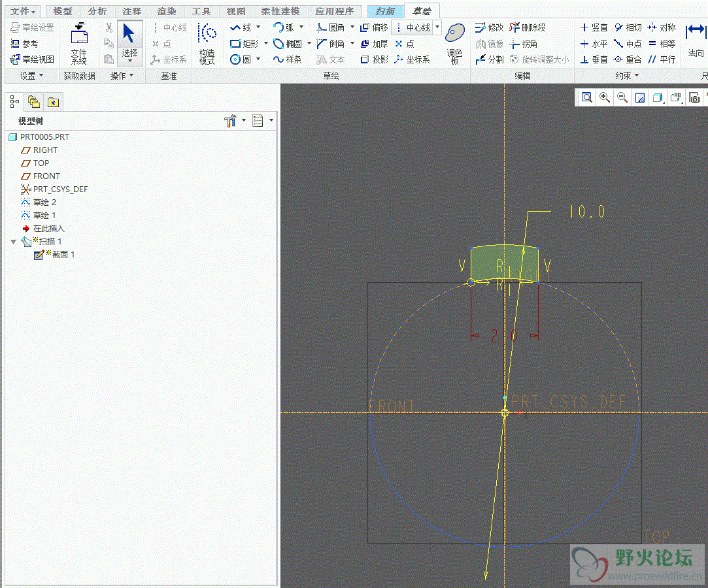
Task: Click the 分割 divide tool
Action: (490, 59)
